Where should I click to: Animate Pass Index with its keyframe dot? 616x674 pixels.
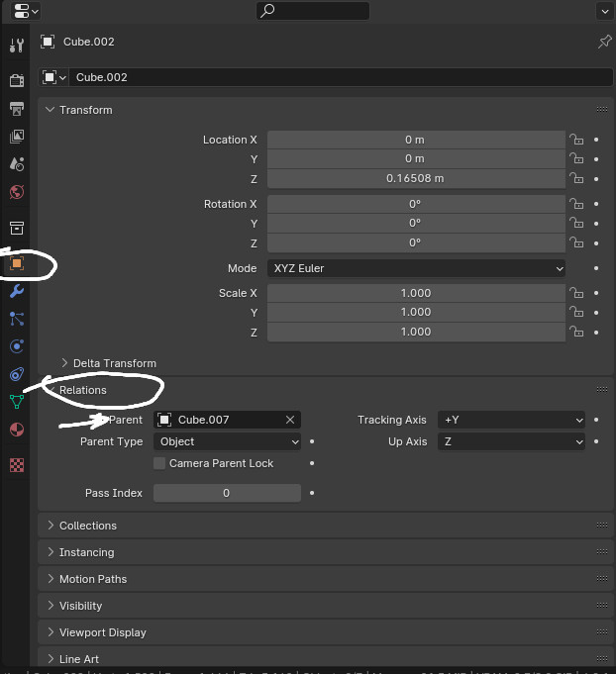tap(312, 493)
